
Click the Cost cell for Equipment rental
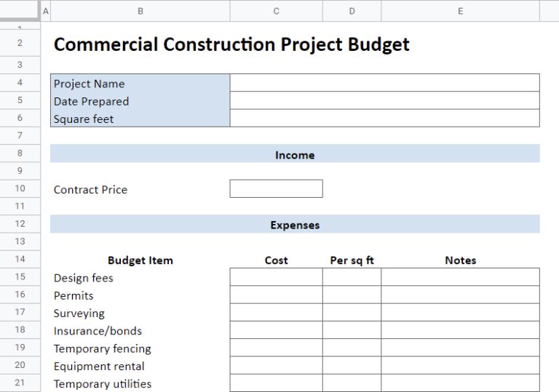[x=276, y=366]
